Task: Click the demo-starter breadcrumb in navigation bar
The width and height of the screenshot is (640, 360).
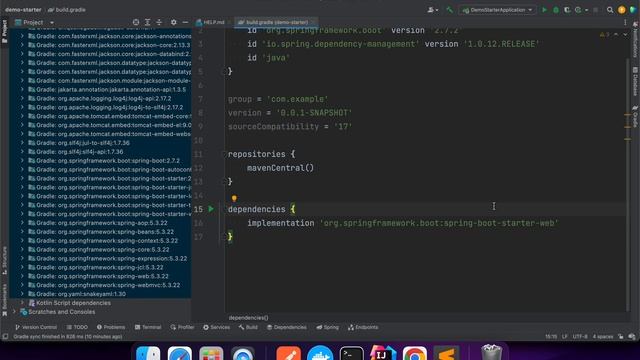Action: (x=23, y=10)
